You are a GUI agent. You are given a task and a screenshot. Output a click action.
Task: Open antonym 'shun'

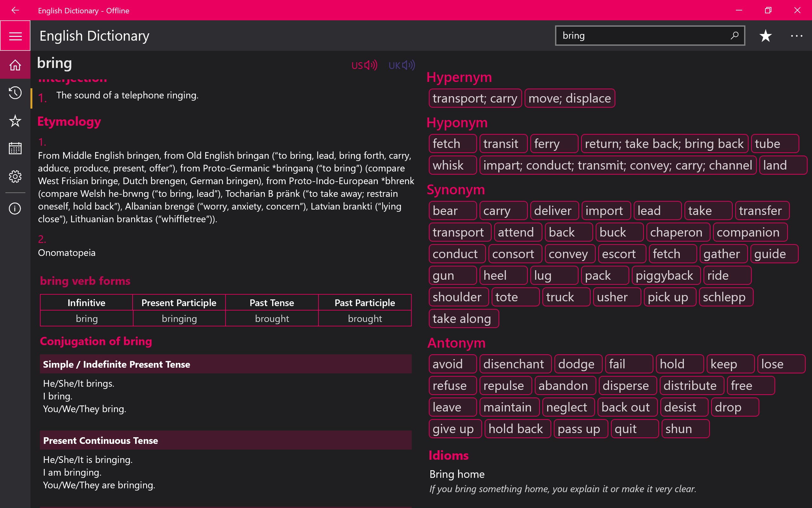click(685, 429)
